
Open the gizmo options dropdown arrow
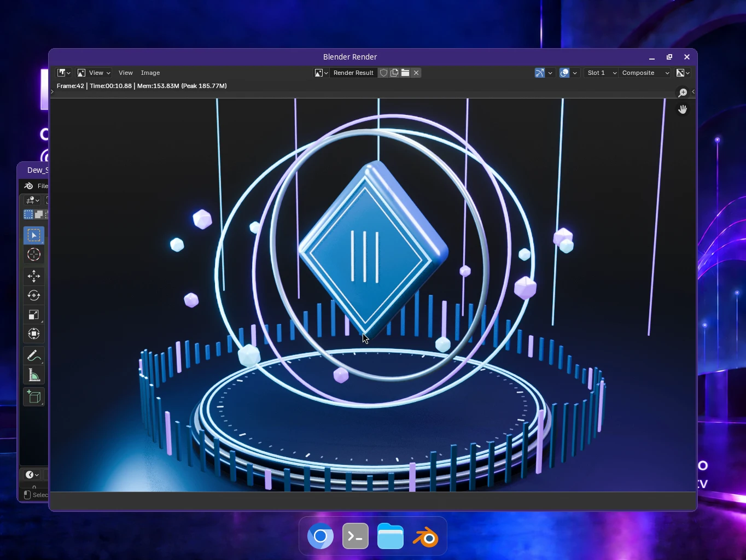click(x=550, y=73)
